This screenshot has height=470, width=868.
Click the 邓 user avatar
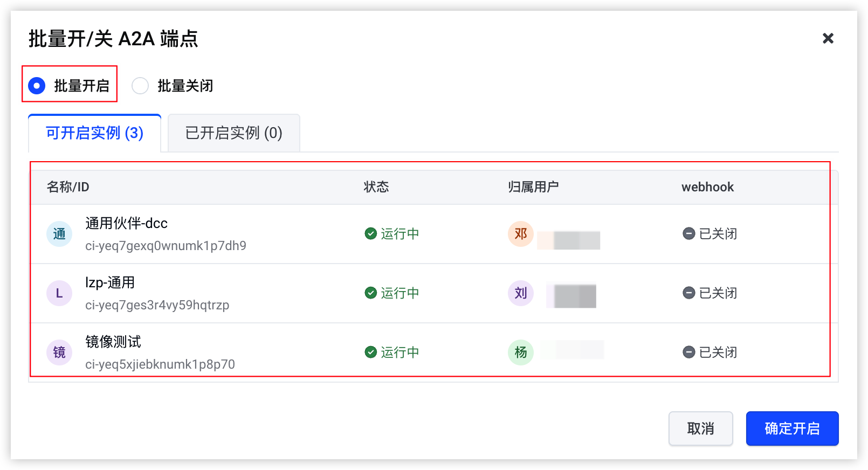coord(521,234)
